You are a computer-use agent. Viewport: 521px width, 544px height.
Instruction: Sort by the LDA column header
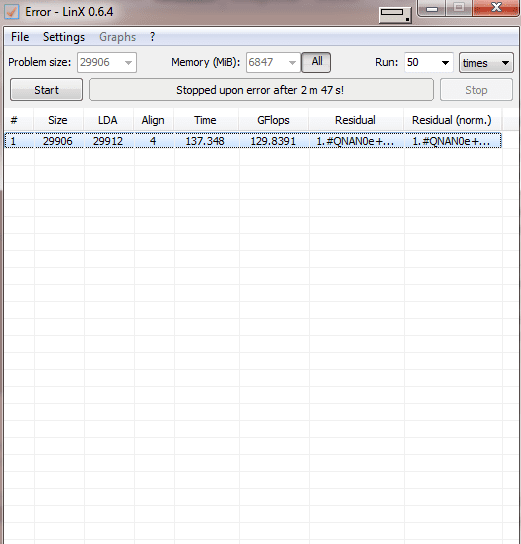(108, 120)
